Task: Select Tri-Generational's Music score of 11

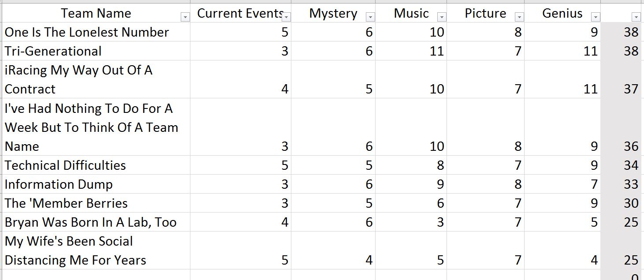Action: [x=411, y=51]
